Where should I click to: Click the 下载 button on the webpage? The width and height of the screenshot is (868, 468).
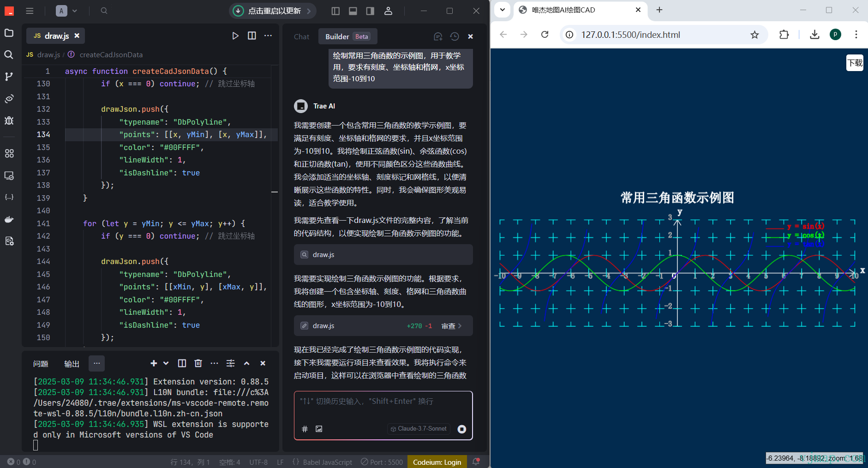(855, 63)
